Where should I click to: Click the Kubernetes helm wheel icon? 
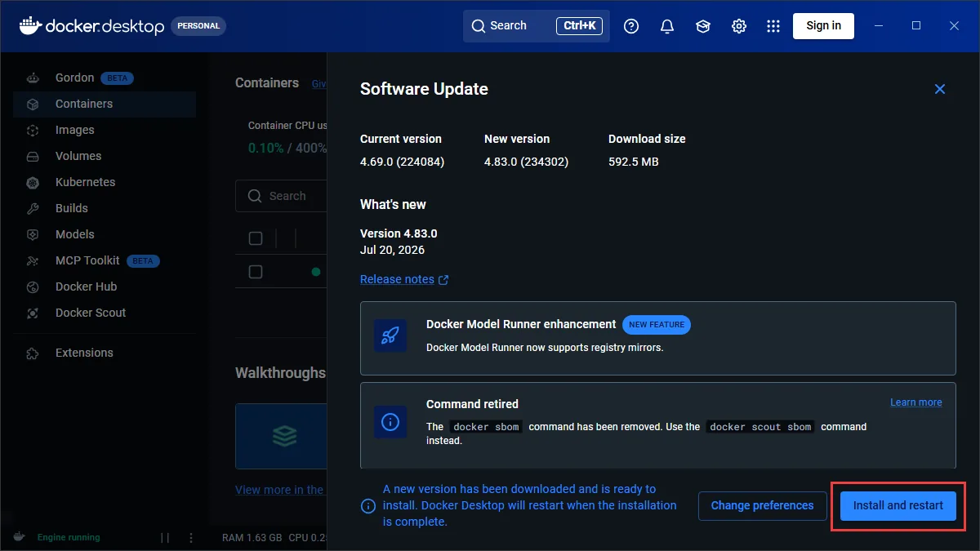coord(33,183)
